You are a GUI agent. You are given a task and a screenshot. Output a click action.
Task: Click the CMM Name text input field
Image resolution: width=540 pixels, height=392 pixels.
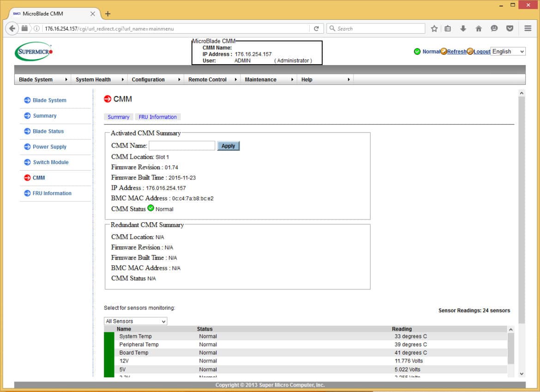(182, 146)
